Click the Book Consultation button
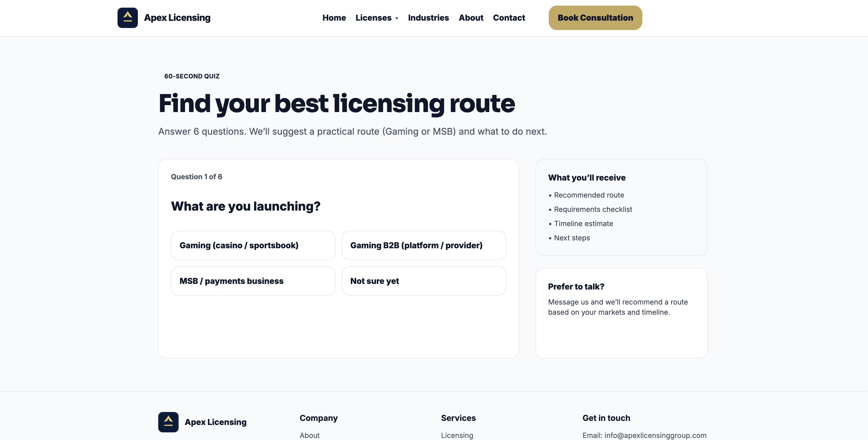The width and height of the screenshot is (868, 440). click(595, 18)
